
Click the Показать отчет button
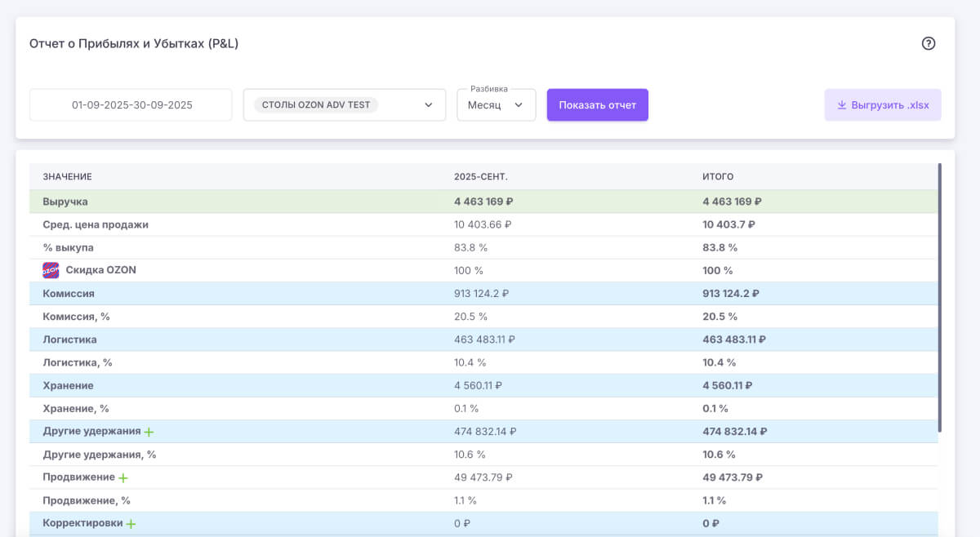598,105
